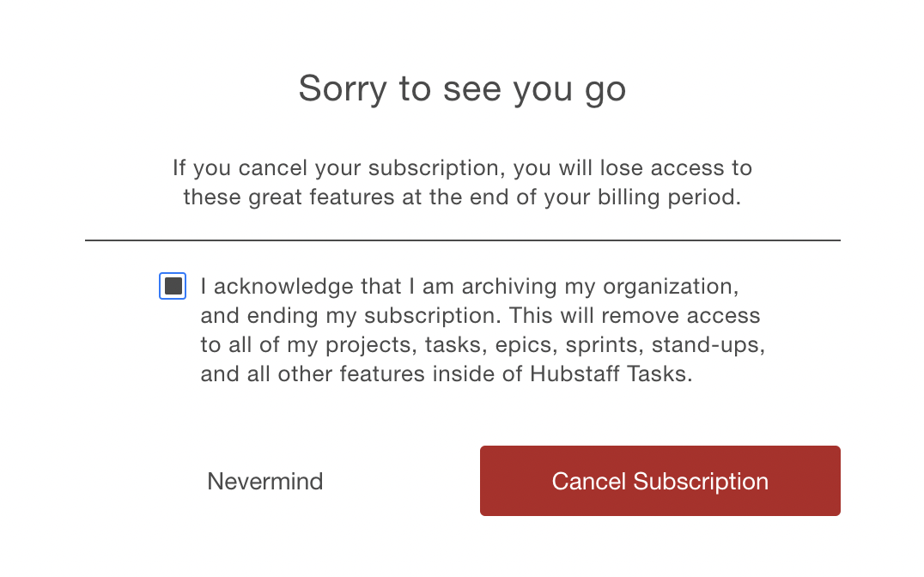This screenshot has height=577, width=924.
Task: Click 'all other features inside' label line
Action: [x=446, y=374]
